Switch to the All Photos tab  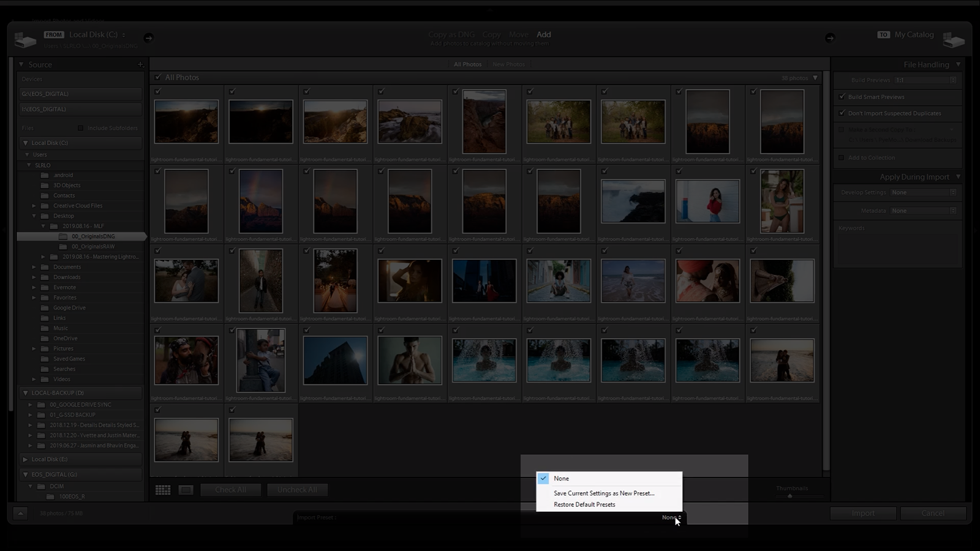(x=467, y=64)
